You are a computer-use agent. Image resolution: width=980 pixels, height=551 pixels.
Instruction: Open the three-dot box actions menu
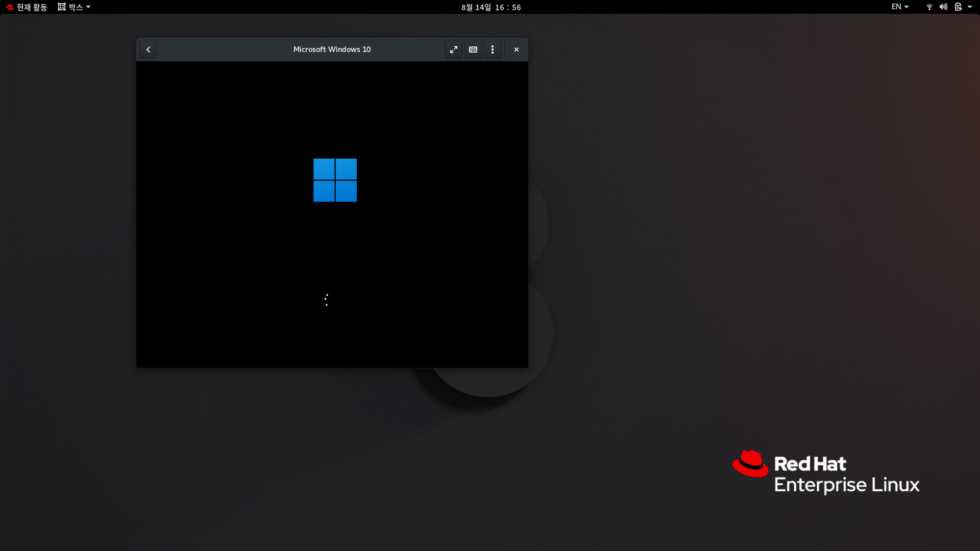(x=493, y=49)
